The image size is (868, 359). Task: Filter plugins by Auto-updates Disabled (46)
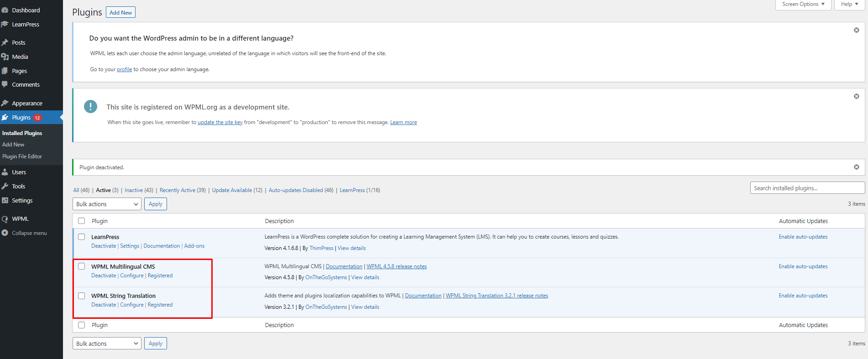click(301, 190)
